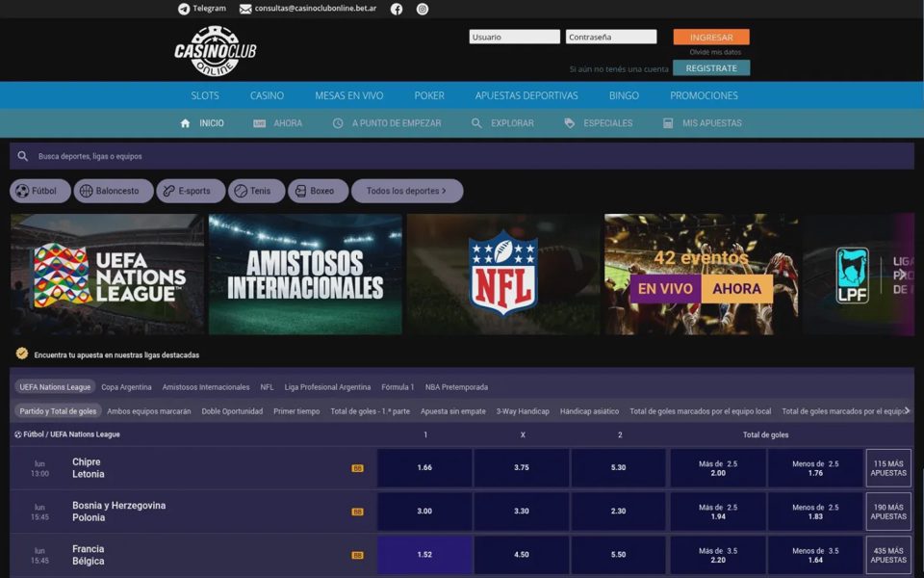Open the NFL banner

click(x=503, y=275)
